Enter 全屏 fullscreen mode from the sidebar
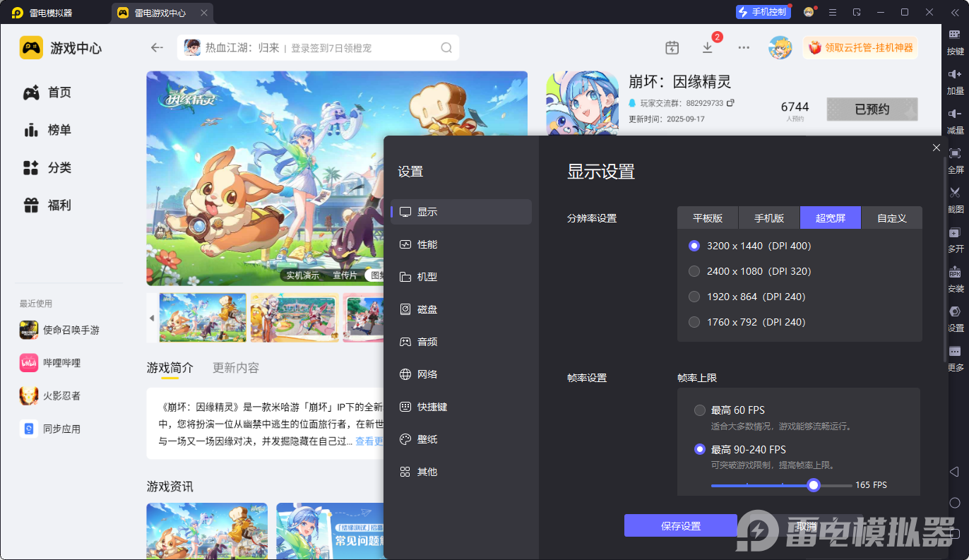Image resolution: width=969 pixels, height=560 pixels. point(955,153)
